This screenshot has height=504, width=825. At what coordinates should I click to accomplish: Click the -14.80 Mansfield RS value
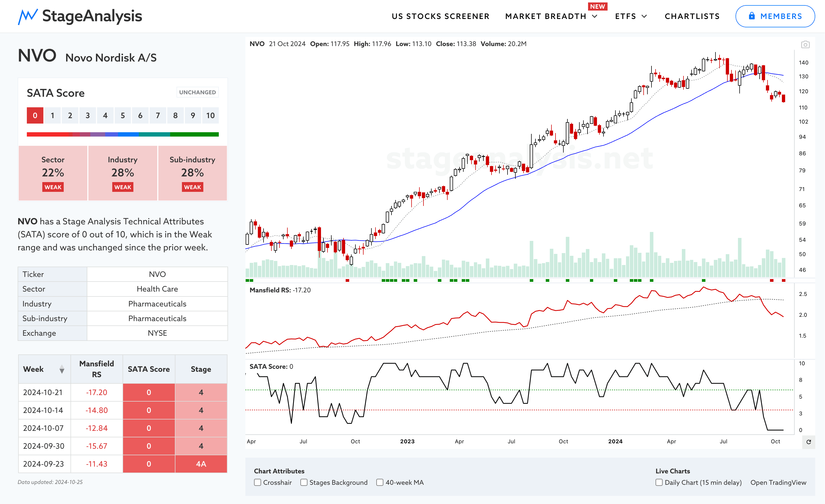pos(97,410)
